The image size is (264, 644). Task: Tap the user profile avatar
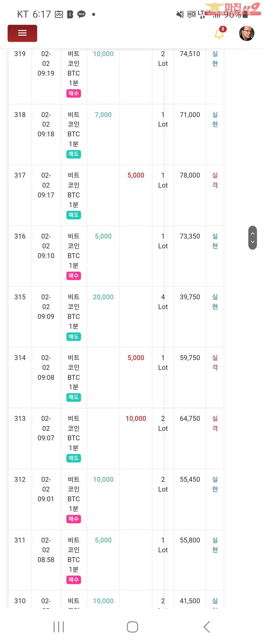pyautogui.click(x=246, y=33)
